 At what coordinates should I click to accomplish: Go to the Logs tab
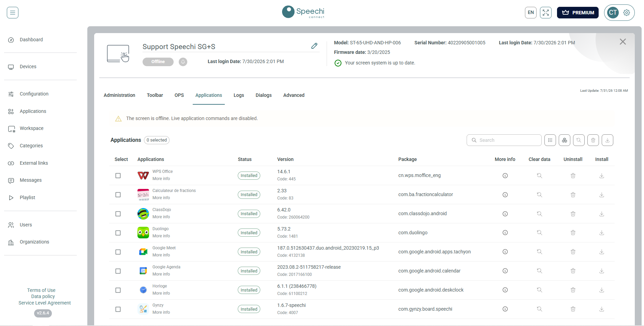[x=239, y=95]
